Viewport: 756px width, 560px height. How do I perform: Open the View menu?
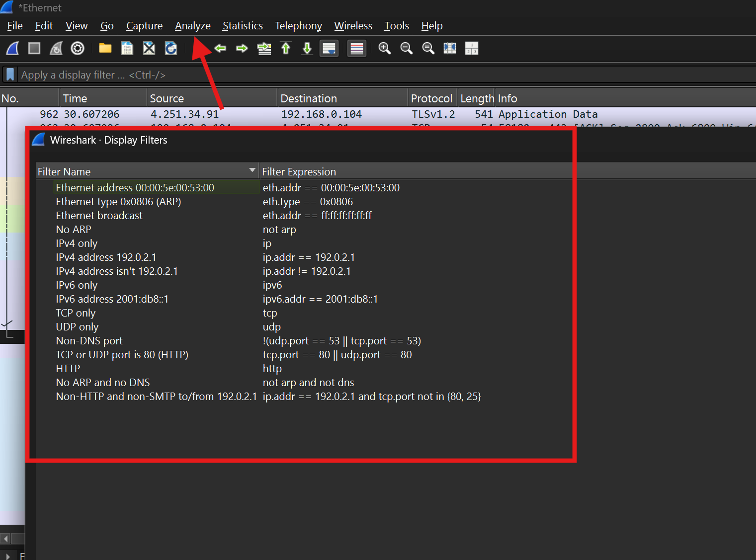click(77, 26)
